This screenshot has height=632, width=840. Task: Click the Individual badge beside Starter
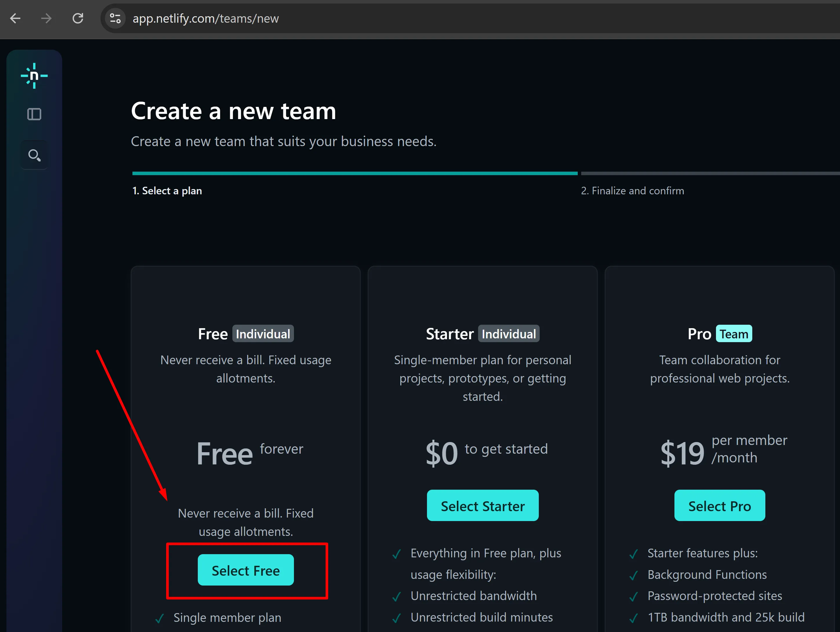coord(509,334)
